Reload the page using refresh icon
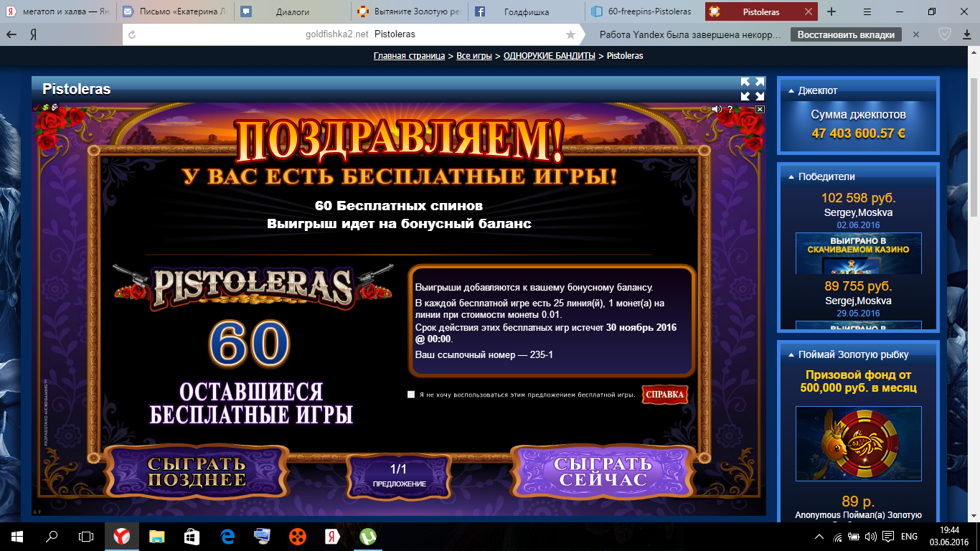The image size is (980, 551). (131, 34)
